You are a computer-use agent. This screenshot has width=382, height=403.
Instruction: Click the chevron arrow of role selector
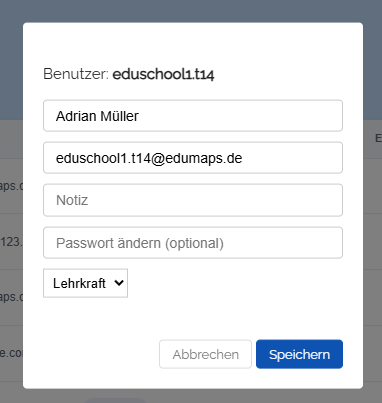119,283
